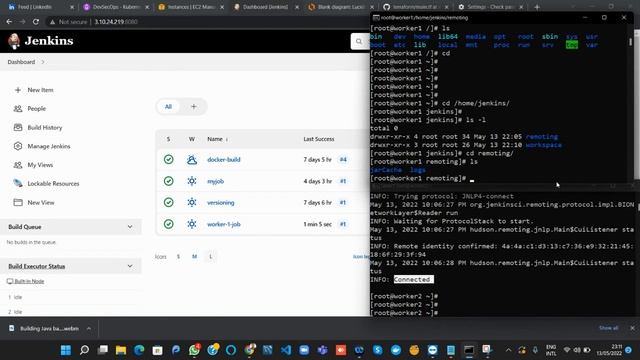This screenshot has width=640, height=360.
Task: Click the Build History tray icon
Action: [x=18, y=127]
